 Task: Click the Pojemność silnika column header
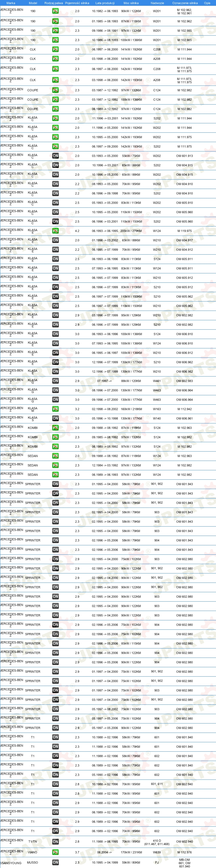click(77, 3)
